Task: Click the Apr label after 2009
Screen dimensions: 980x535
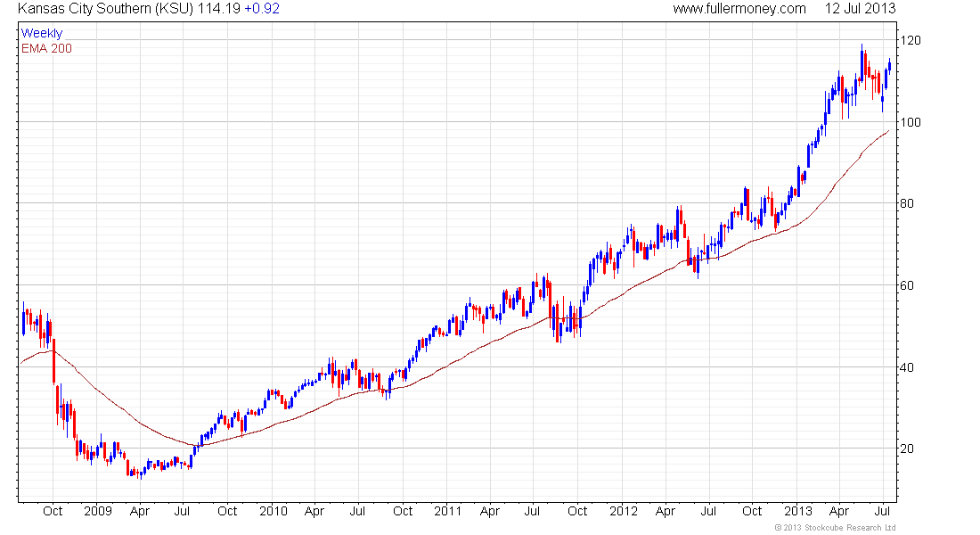Action: pos(139,511)
